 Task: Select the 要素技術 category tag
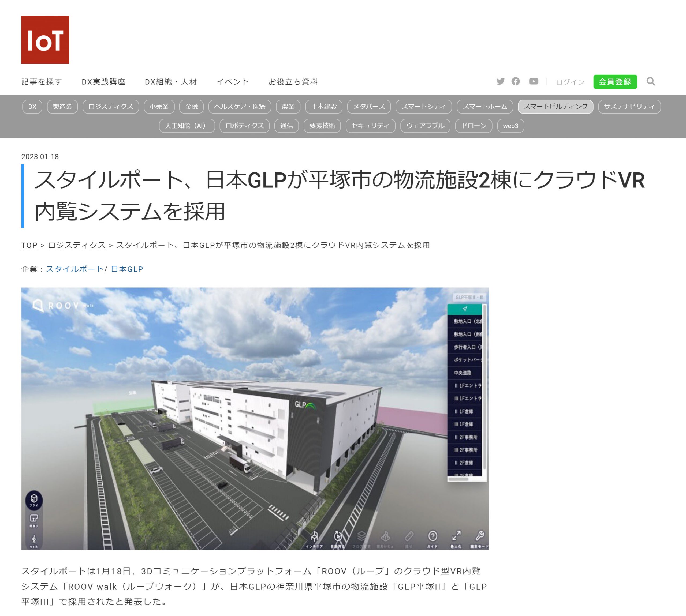point(322,126)
